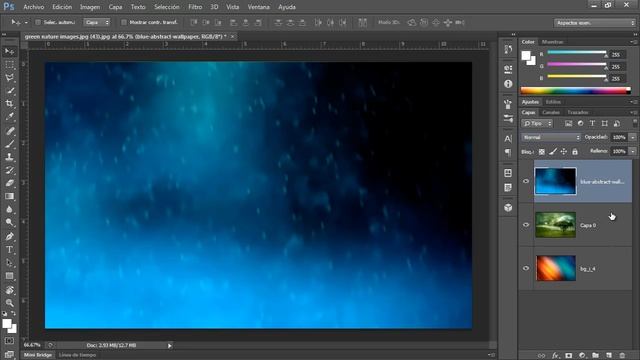This screenshot has width=640, height=360.
Task: Select the Pen tool
Action: tap(9, 236)
